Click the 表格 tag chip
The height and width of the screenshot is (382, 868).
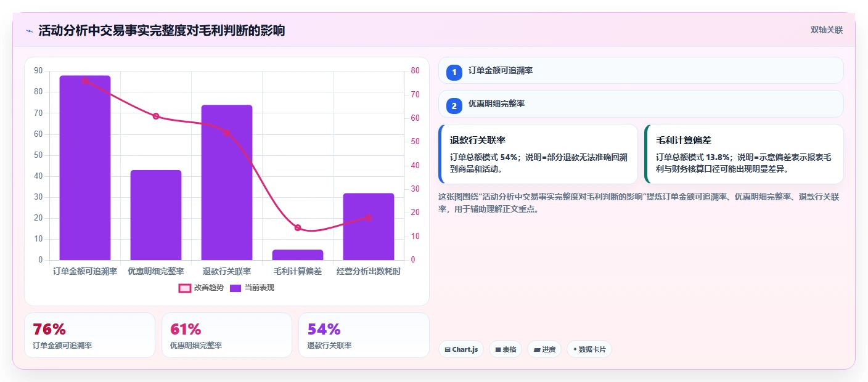point(506,349)
